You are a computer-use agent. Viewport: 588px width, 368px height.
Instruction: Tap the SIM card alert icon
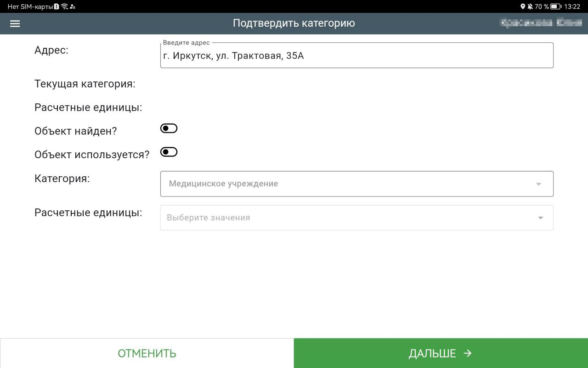(x=57, y=6)
